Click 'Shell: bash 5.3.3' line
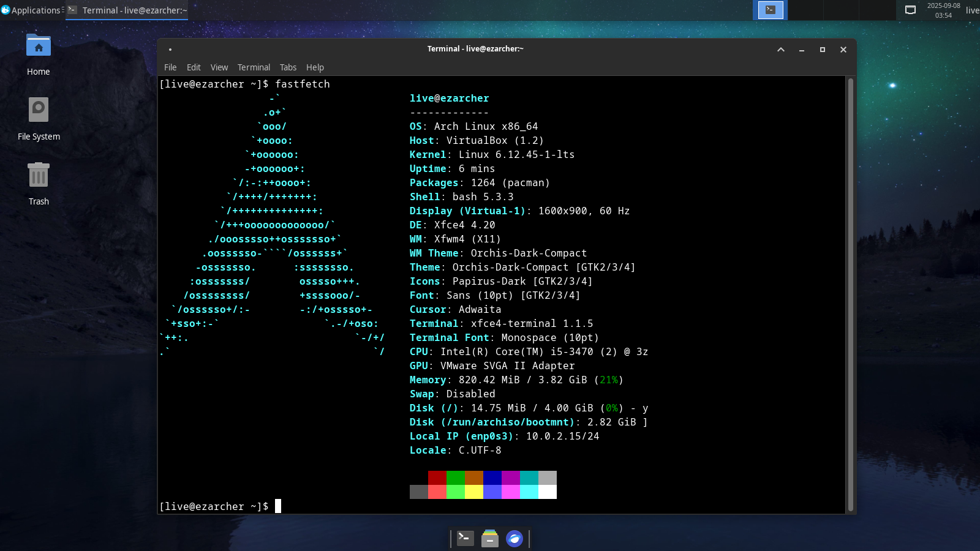This screenshot has width=980, height=551. click(462, 197)
